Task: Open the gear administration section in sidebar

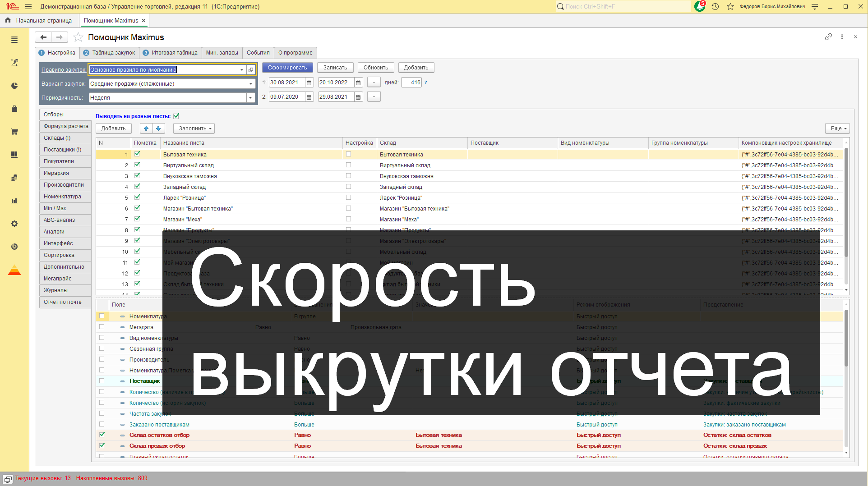Action: point(14,224)
